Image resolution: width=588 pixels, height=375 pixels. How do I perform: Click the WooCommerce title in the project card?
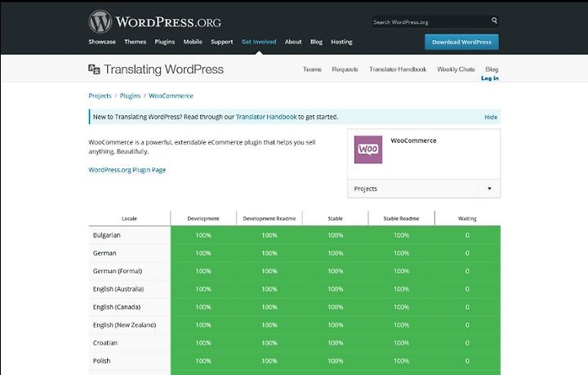413,141
